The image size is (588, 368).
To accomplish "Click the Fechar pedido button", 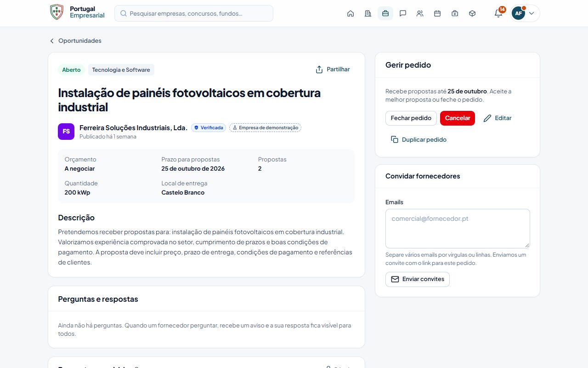I will click(x=411, y=118).
